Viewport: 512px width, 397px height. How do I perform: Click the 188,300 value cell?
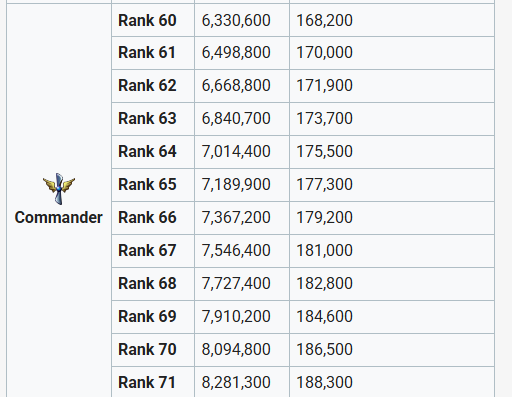click(x=392, y=382)
